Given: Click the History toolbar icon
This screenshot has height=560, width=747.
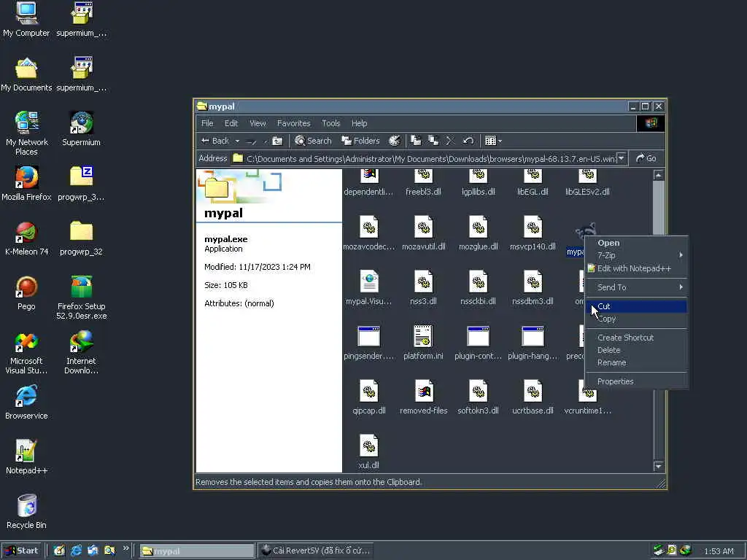Looking at the screenshot, I should click(395, 141).
